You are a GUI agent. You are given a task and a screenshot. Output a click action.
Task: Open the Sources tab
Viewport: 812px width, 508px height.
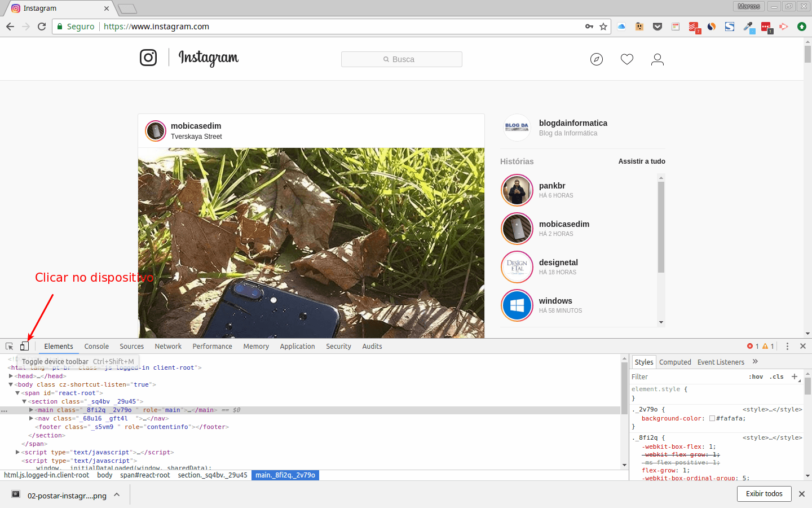tap(131, 346)
